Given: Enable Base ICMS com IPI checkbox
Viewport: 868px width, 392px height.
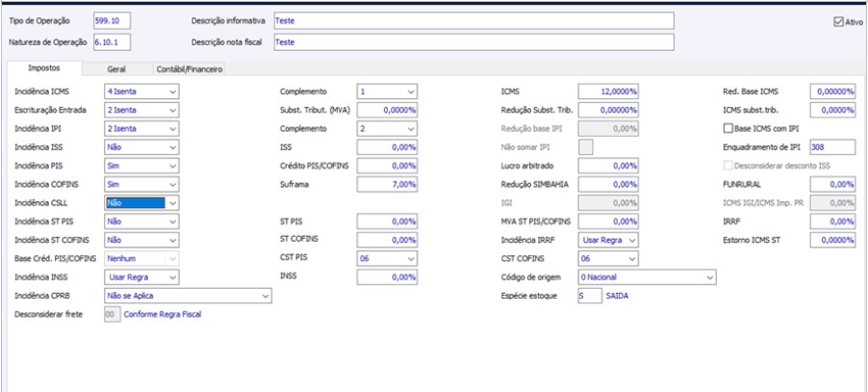Looking at the screenshot, I should (728, 128).
